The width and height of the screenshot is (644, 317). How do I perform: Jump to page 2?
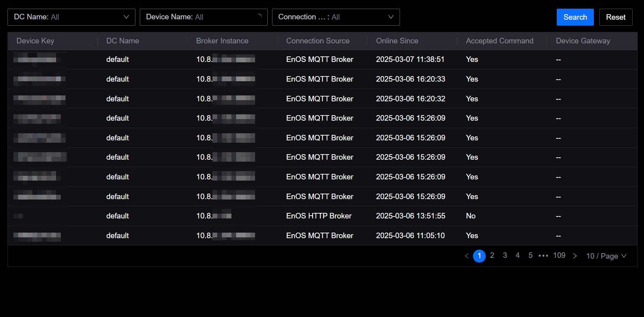[492, 255]
